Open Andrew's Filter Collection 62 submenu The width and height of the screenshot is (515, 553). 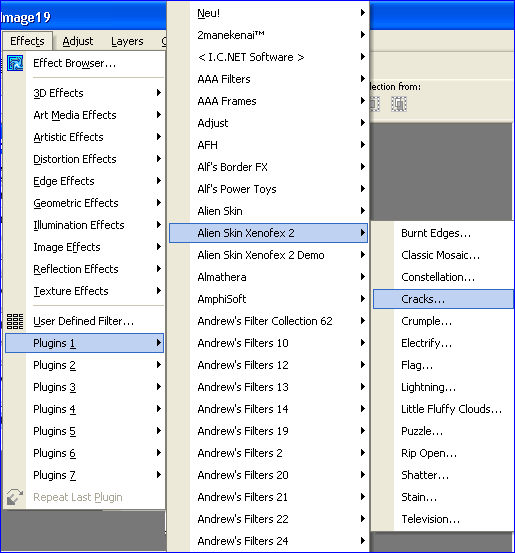268,321
